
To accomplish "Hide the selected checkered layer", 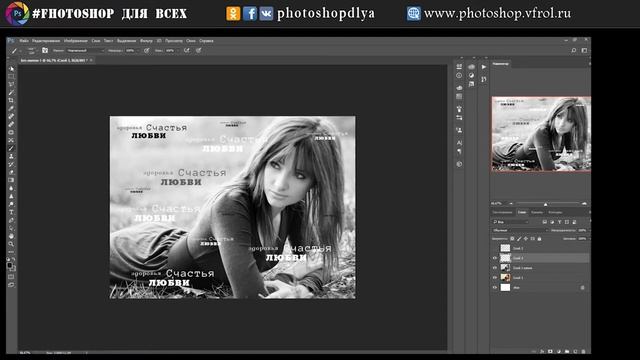I will (x=495, y=258).
